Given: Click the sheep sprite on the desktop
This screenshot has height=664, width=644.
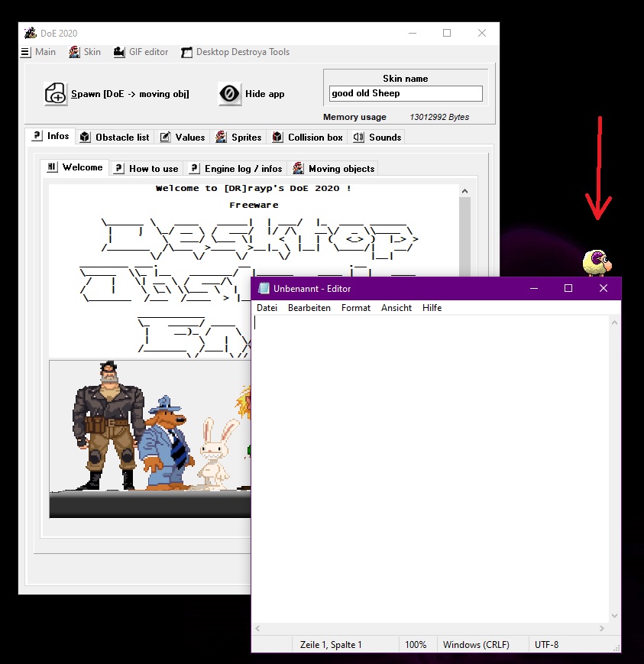Looking at the screenshot, I should [x=597, y=261].
